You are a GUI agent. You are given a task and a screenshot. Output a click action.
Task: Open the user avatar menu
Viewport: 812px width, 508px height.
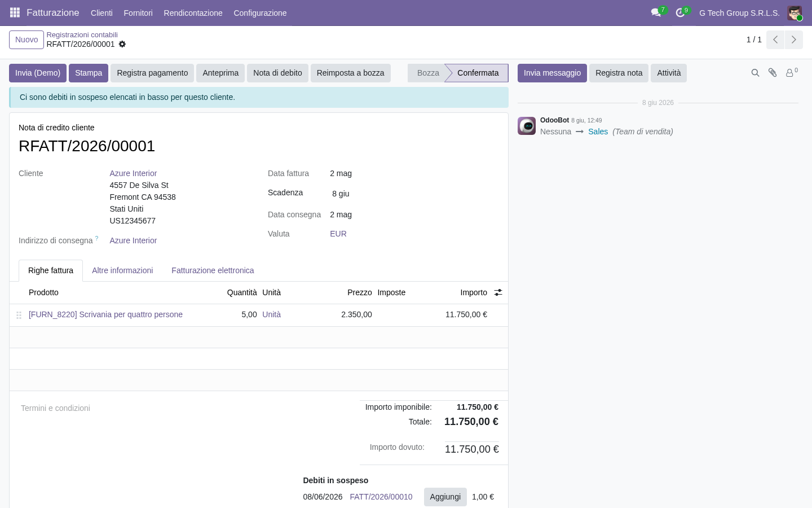click(795, 13)
